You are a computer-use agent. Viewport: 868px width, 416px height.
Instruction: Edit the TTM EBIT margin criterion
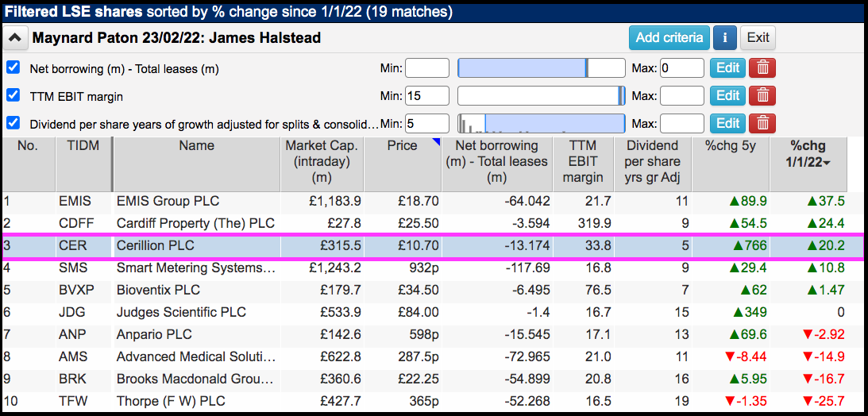pyautogui.click(x=728, y=96)
